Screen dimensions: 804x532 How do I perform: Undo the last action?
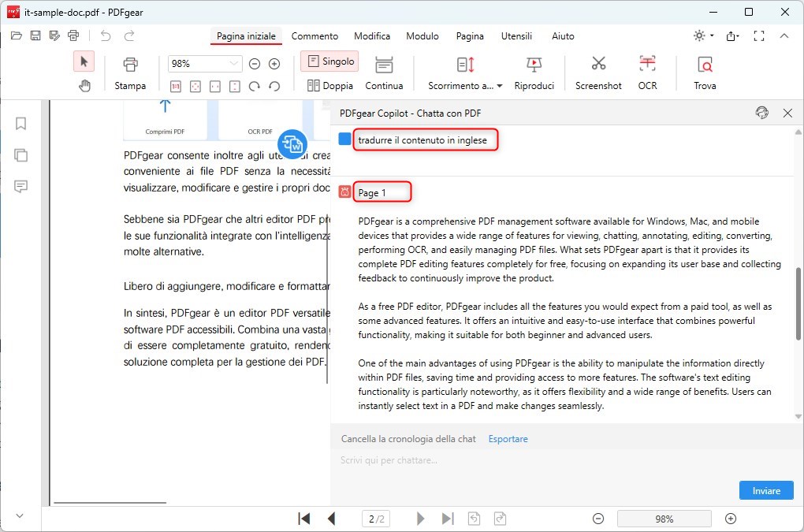click(x=106, y=35)
